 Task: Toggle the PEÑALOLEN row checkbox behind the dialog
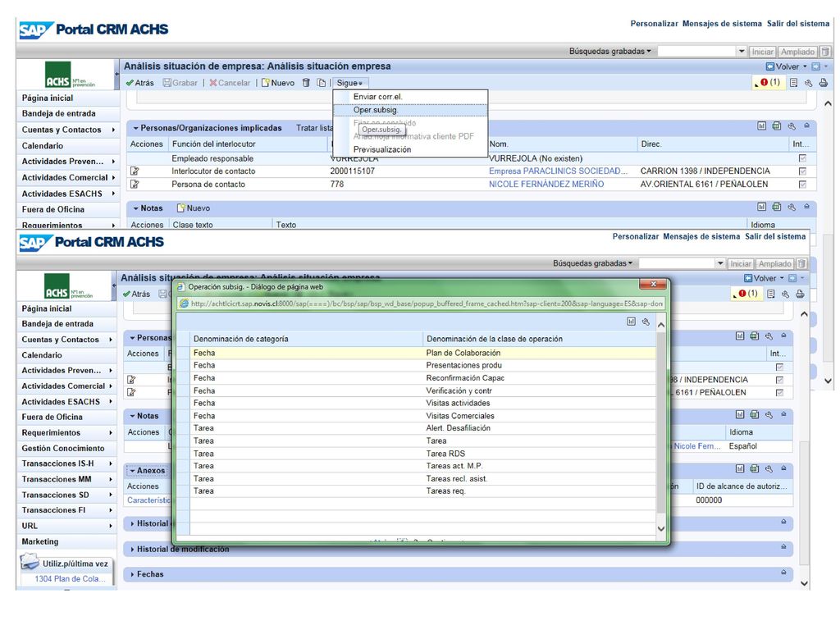point(779,392)
